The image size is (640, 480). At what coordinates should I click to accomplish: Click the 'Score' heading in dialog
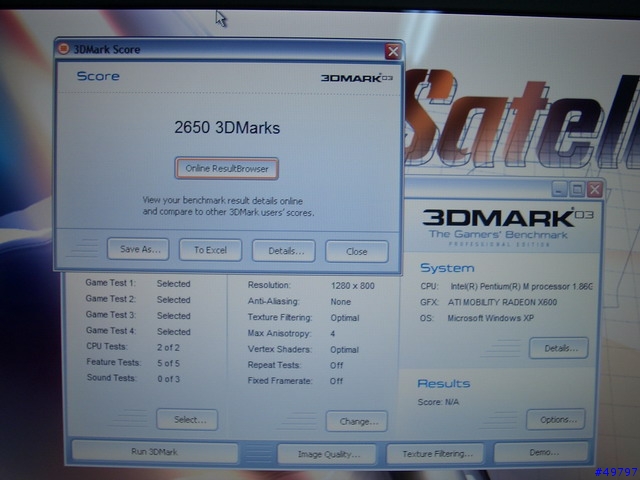[98, 76]
